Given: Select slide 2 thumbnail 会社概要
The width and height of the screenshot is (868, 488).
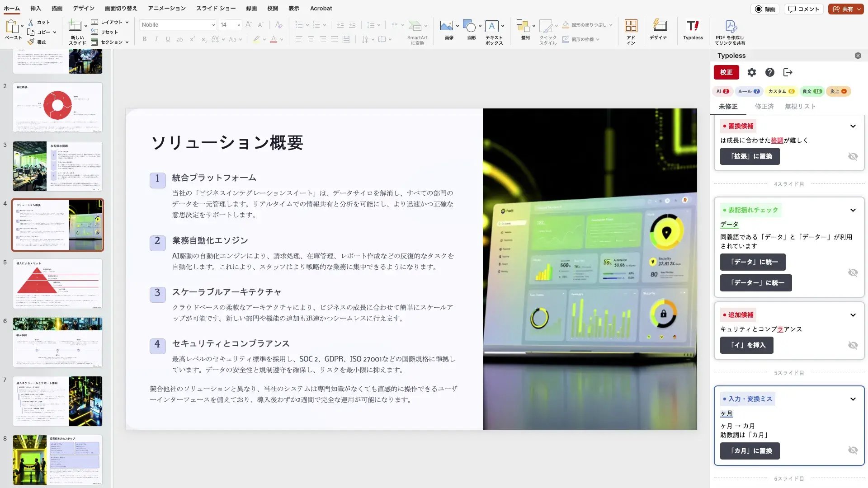Looking at the screenshot, I should (57, 108).
